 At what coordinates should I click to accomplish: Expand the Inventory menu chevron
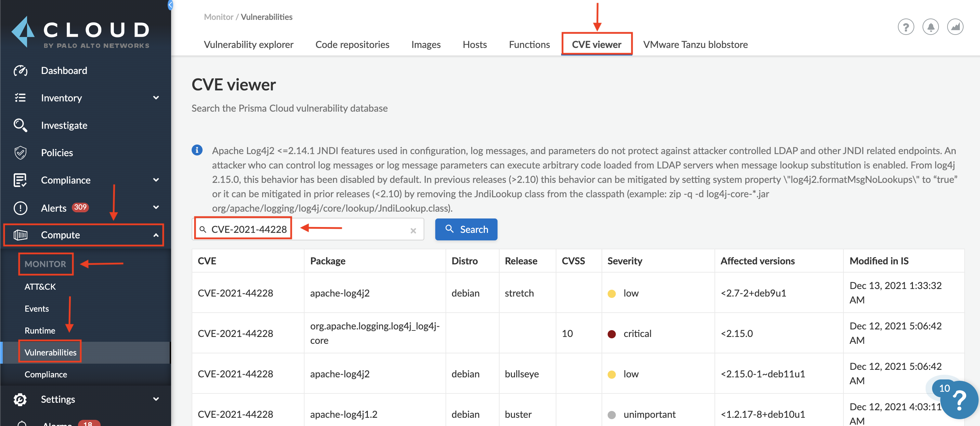pyautogui.click(x=156, y=98)
